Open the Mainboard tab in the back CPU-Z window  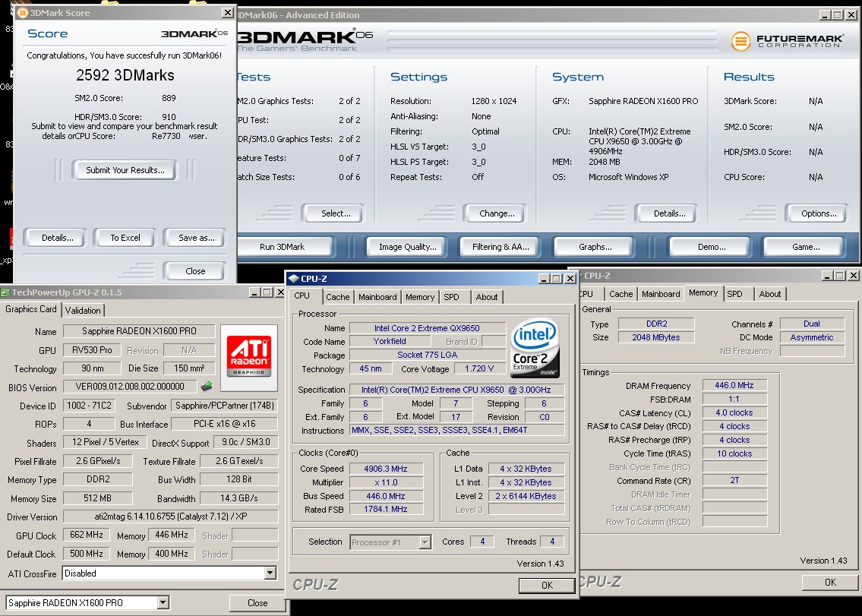(x=661, y=294)
